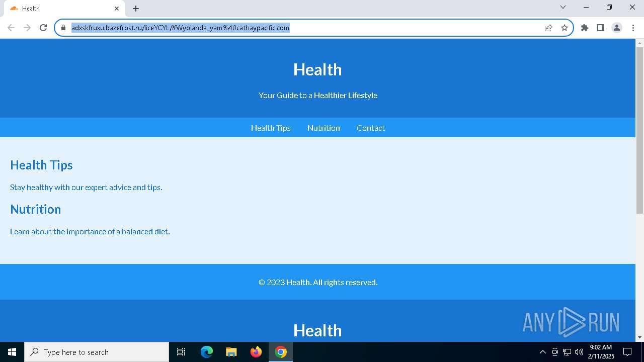Toggle the browser side panel
644x362 pixels.
(601, 28)
